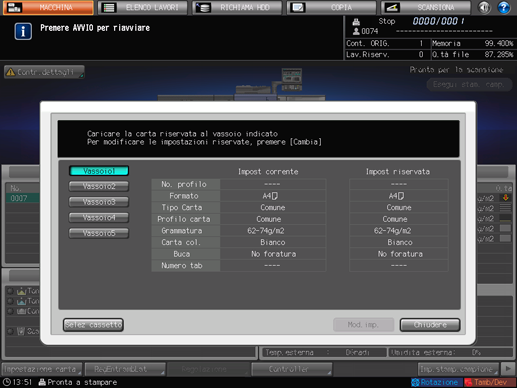Click Formato A4 current setting cell
Screen dimensions: 517x388
(x=273, y=196)
